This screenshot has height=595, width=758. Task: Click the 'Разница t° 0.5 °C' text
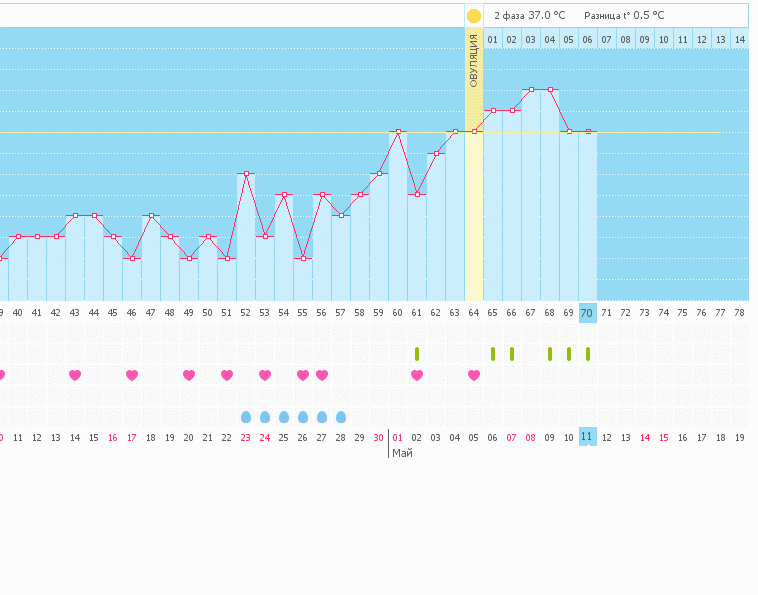pos(624,16)
